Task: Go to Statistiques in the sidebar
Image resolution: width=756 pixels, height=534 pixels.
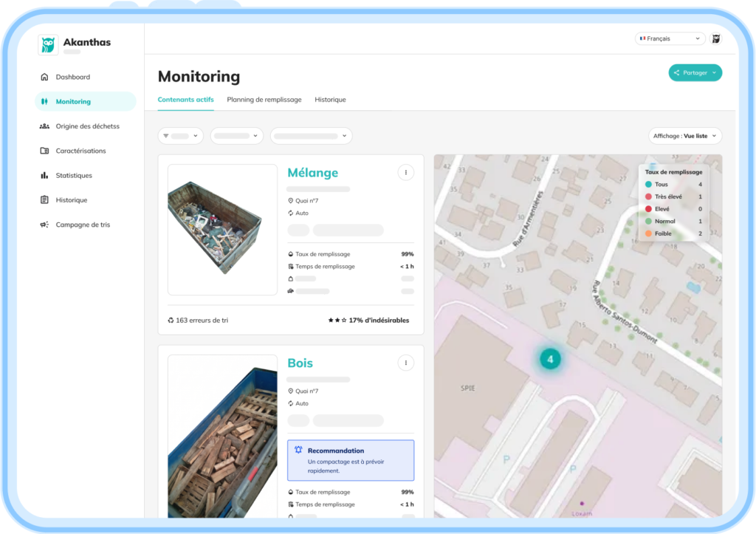Action: pyautogui.click(x=74, y=175)
